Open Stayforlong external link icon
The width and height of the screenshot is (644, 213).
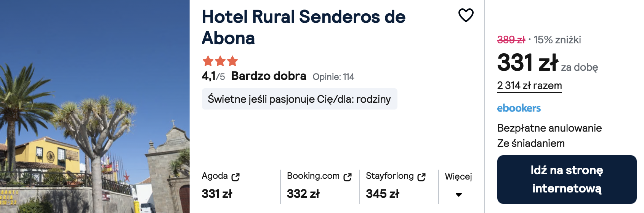(x=421, y=177)
